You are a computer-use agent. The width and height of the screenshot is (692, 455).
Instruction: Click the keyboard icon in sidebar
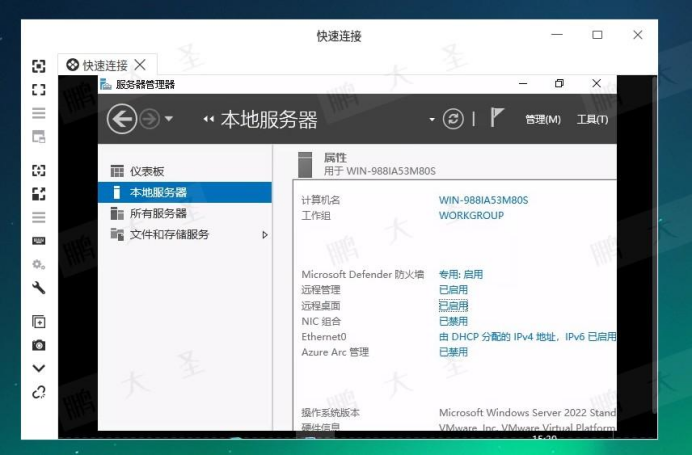tap(39, 241)
